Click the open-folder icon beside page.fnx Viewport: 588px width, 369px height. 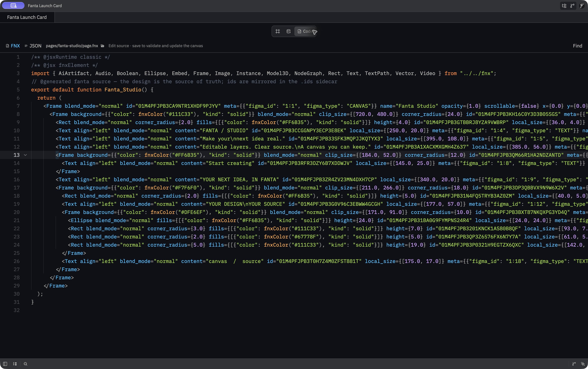pos(103,46)
